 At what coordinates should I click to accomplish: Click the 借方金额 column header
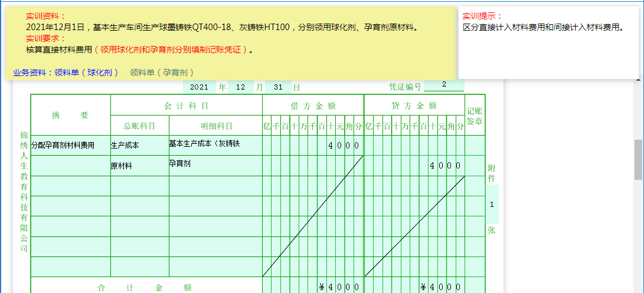click(x=313, y=106)
